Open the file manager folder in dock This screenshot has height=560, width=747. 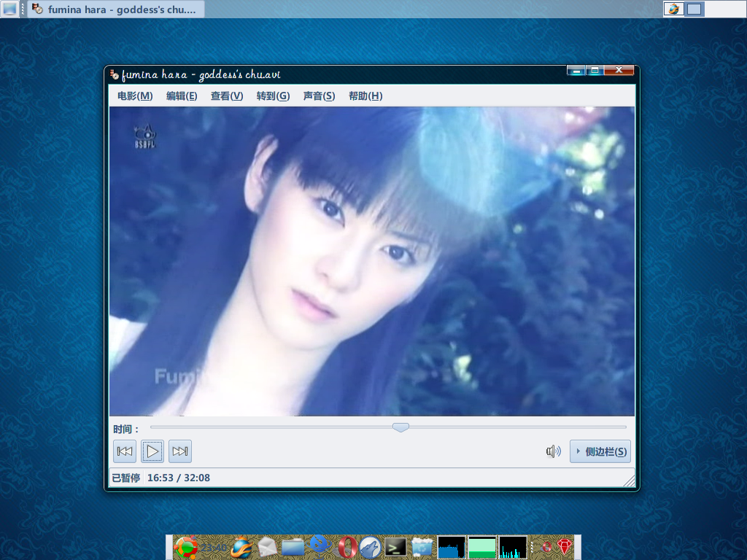[x=293, y=547]
